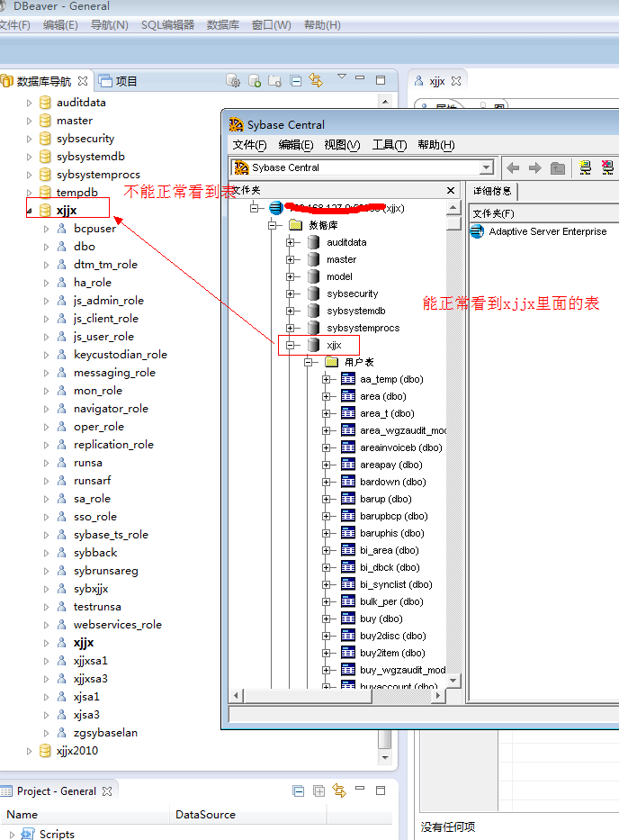Collapse the 用户表 folder node
Screen dimensions: 619x840
[308, 362]
